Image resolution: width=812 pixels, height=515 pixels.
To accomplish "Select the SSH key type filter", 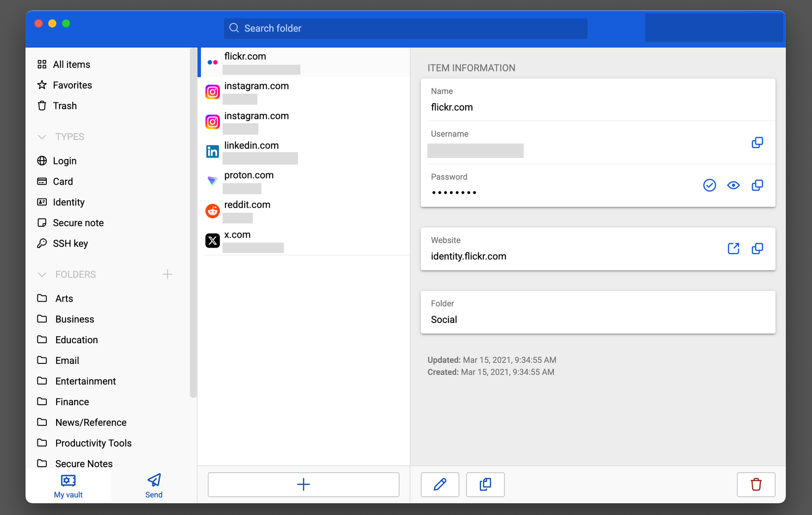I will (x=70, y=243).
